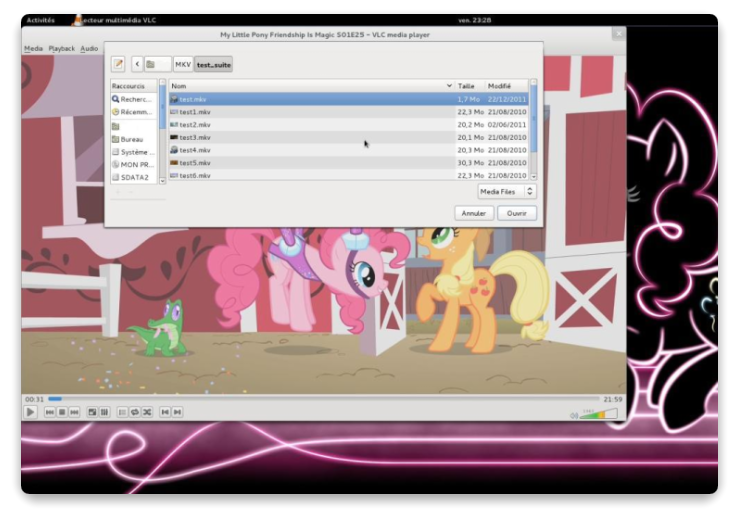The height and width of the screenshot is (511, 739).
Task: Click the file list vertical scrollbar
Action: tap(534, 119)
